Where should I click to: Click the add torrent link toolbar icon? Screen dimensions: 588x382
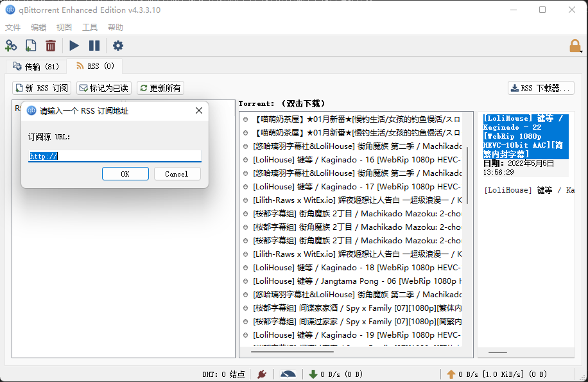[11, 46]
